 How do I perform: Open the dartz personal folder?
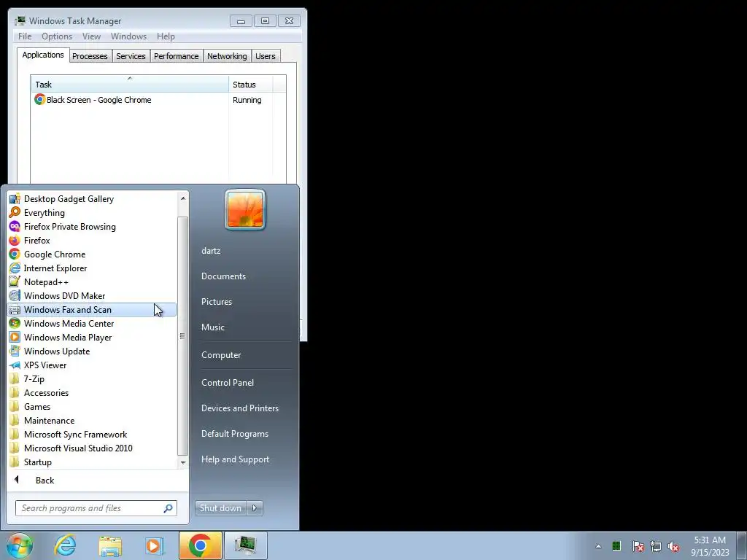[211, 251]
